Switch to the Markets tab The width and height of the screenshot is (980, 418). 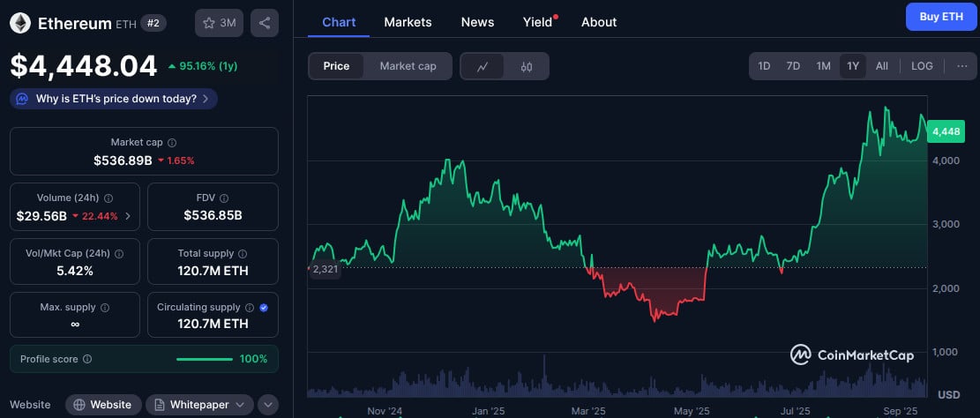click(408, 22)
